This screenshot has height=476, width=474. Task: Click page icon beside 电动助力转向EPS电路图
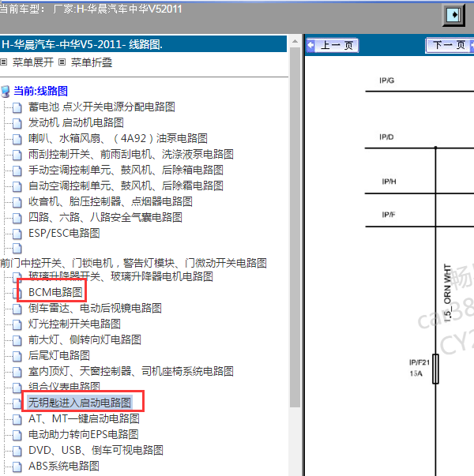pos(17,435)
